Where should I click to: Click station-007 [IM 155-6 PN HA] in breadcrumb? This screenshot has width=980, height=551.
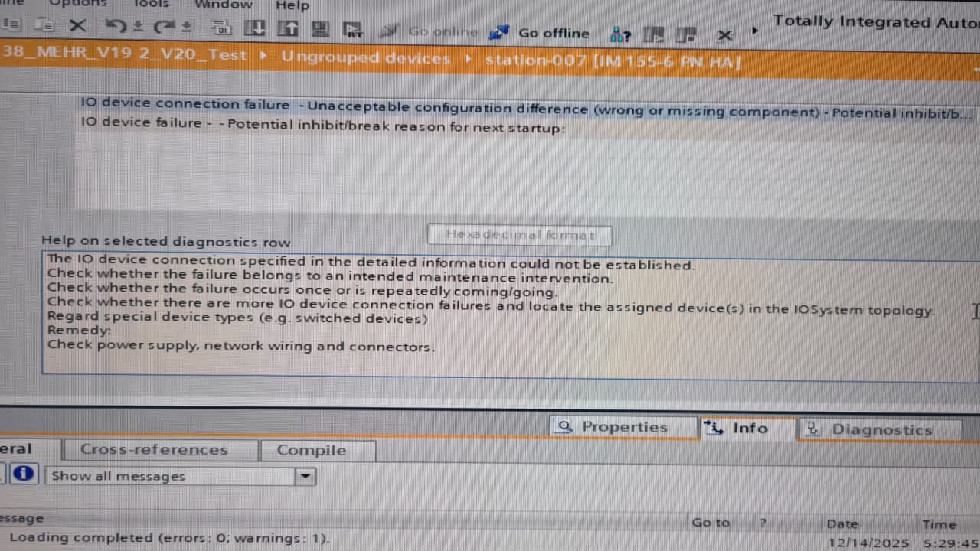612,60
